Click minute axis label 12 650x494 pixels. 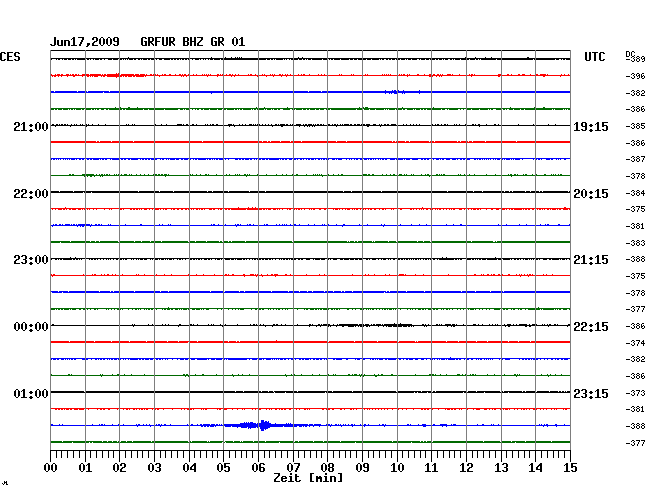click(466, 468)
